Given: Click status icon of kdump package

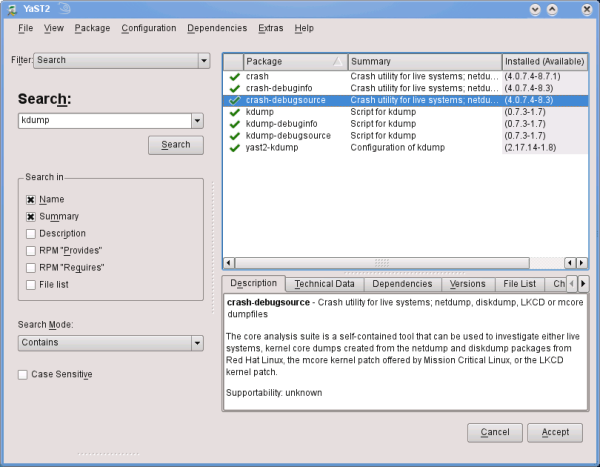Looking at the screenshot, I should pyautogui.click(x=234, y=112).
